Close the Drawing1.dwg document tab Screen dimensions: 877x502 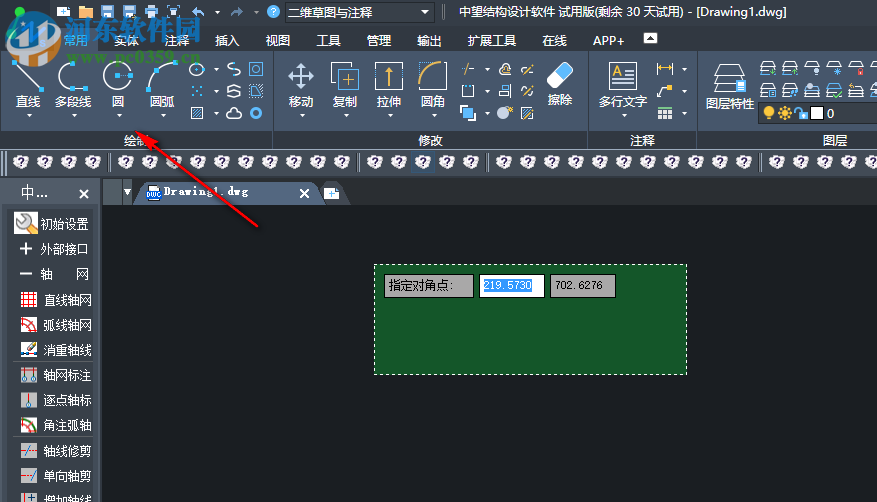[x=304, y=193]
